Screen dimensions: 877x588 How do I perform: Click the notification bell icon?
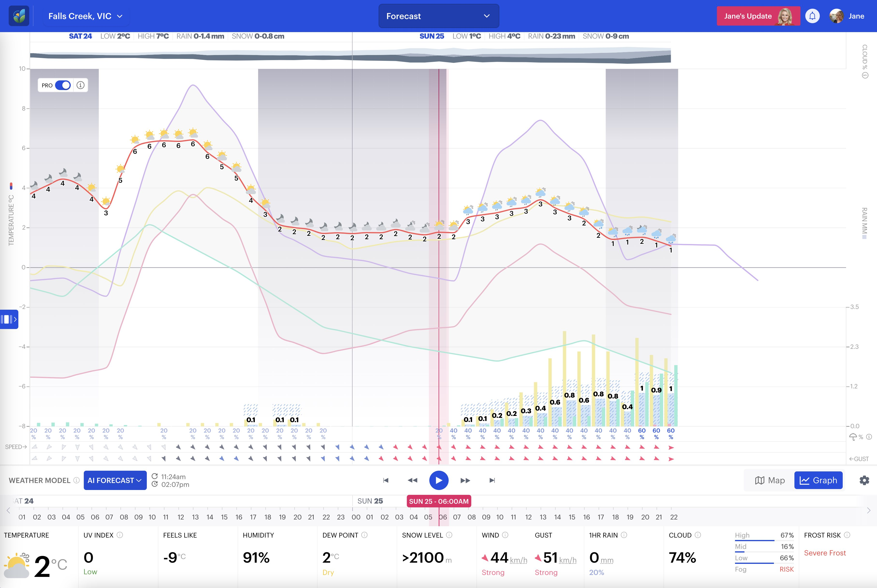tap(812, 16)
